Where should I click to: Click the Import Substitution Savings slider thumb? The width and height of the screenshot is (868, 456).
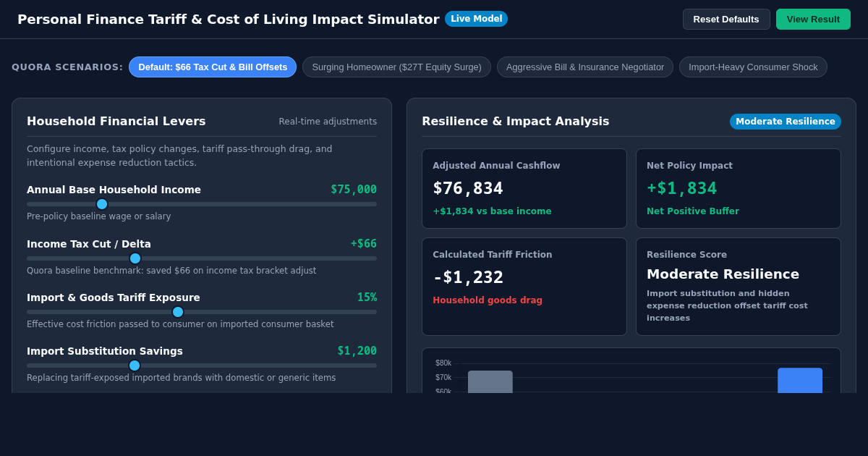(135, 366)
